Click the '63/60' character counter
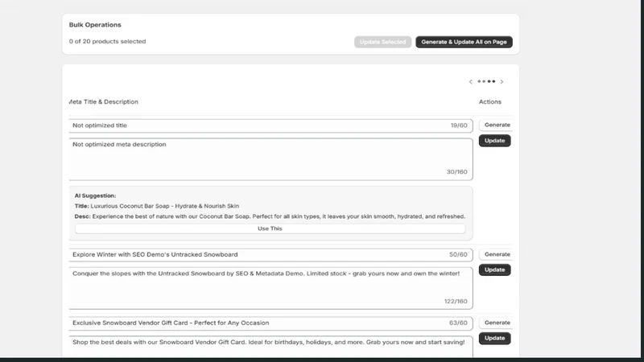Screen dimensions: 644x362 pyautogui.click(x=458, y=323)
